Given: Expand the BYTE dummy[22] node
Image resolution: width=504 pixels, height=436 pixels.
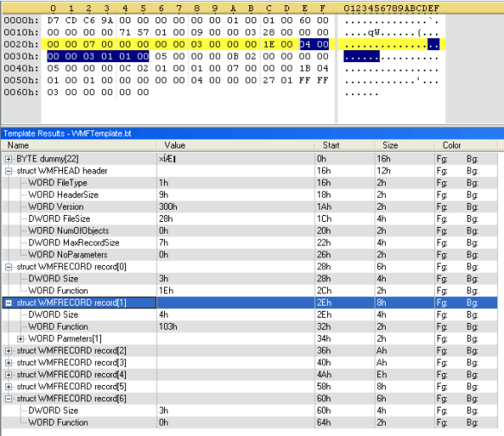Looking at the screenshot, I should [x=9, y=159].
